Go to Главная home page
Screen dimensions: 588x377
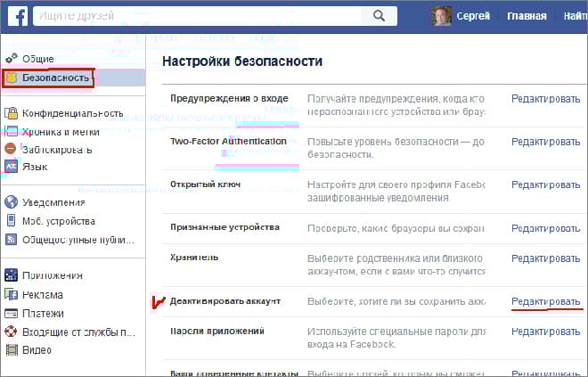pos(527,16)
